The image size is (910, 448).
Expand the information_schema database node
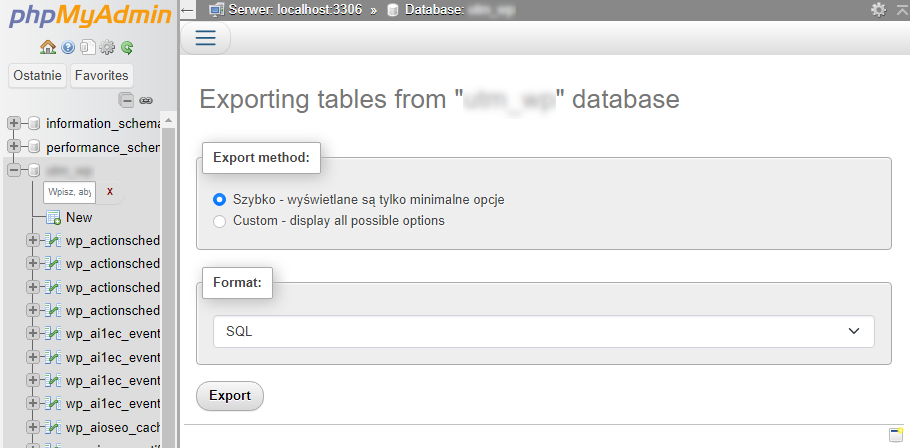coord(14,123)
